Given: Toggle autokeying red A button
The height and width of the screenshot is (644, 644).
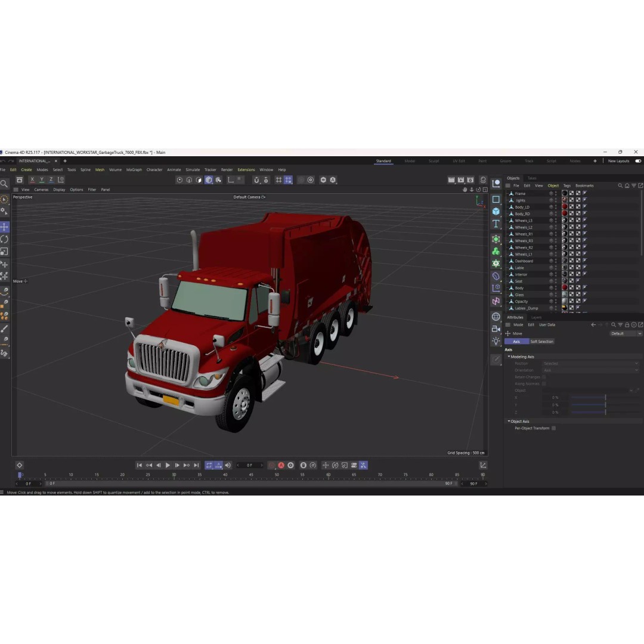Looking at the screenshot, I should 281,465.
